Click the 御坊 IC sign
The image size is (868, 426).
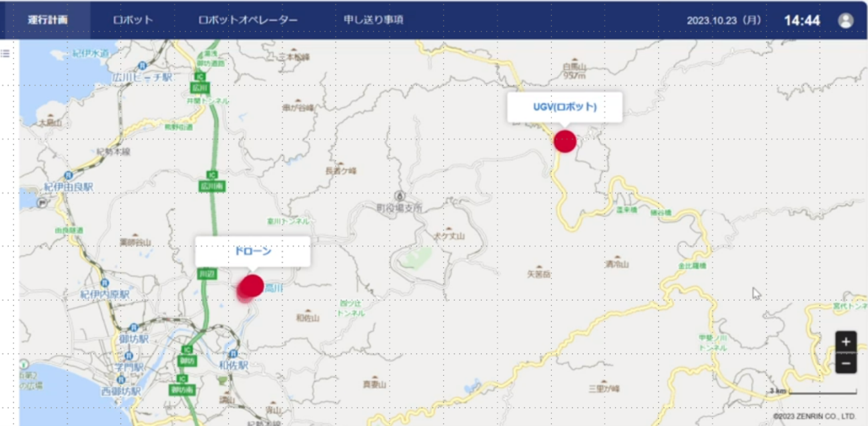tap(186, 360)
